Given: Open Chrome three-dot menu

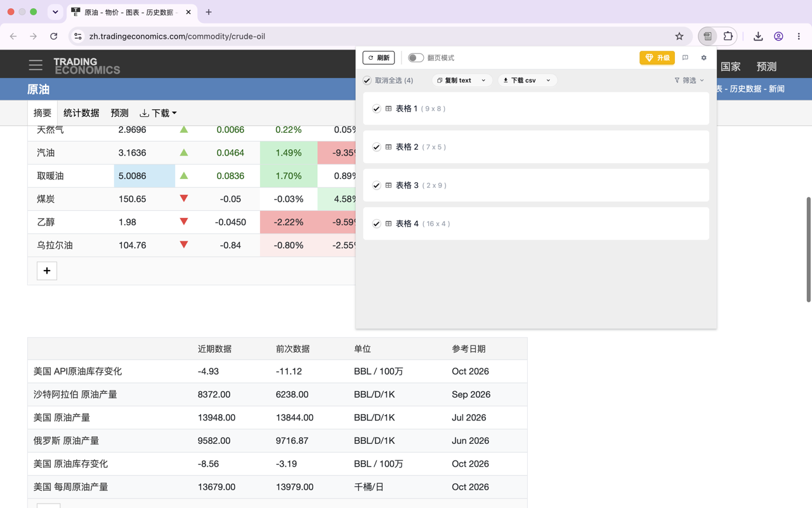Looking at the screenshot, I should pos(799,36).
